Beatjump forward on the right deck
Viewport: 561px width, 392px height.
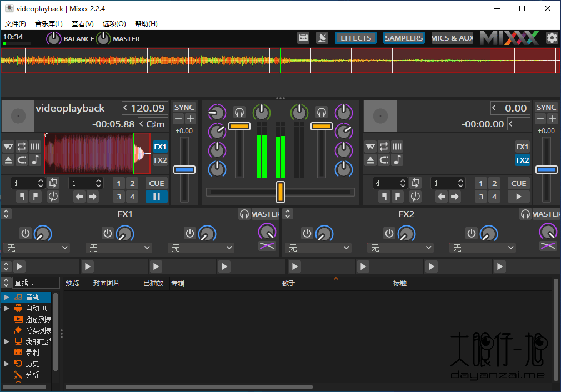click(x=455, y=197)
